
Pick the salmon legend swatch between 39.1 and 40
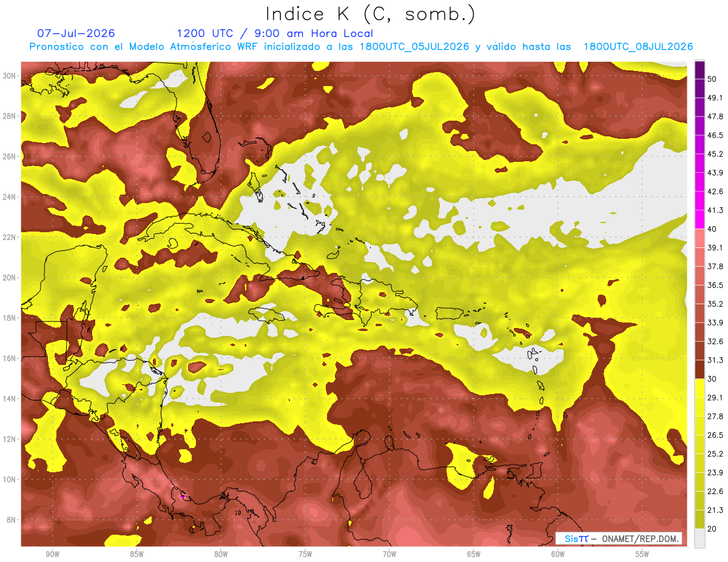tap(699, 238)
